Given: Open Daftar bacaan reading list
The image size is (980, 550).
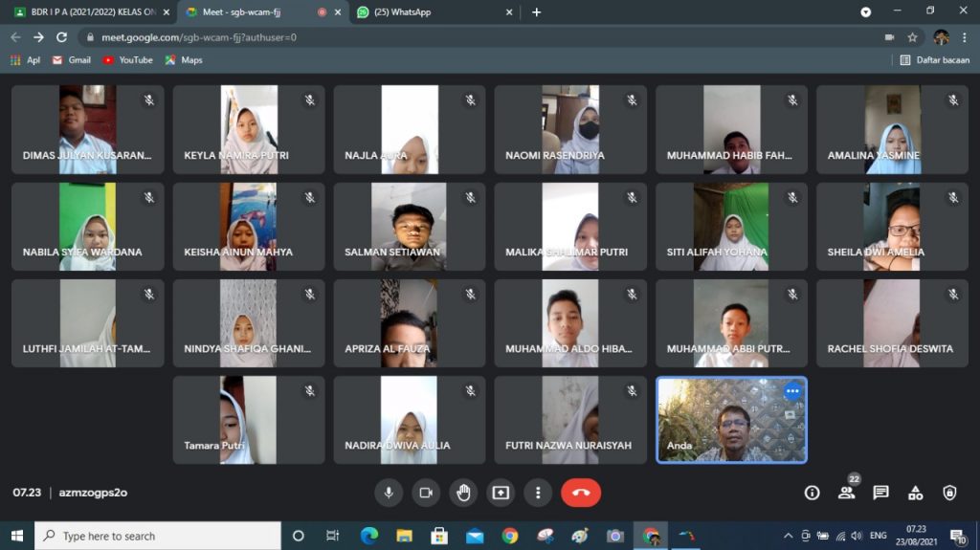Looking at the screenshot, I should point(934,59).
